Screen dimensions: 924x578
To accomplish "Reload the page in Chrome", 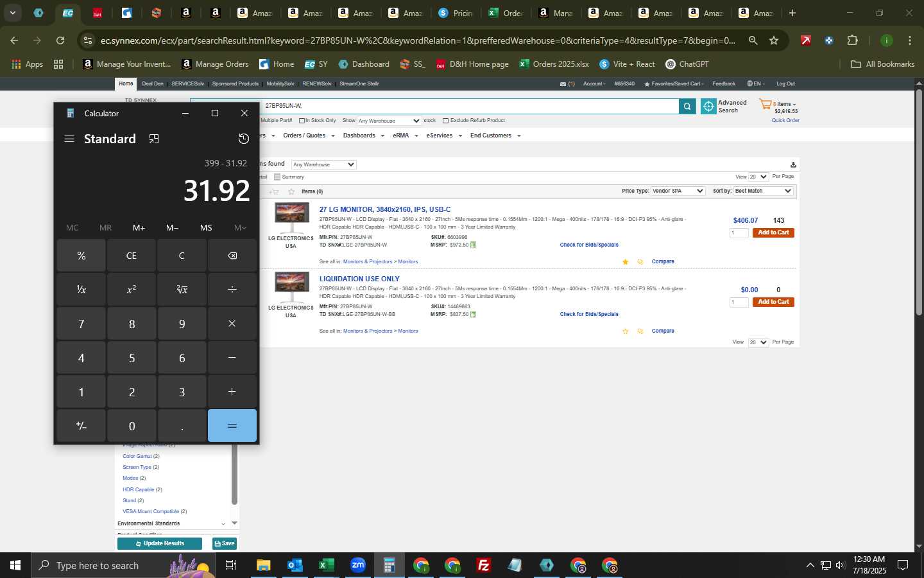I will tap(60, 40).
